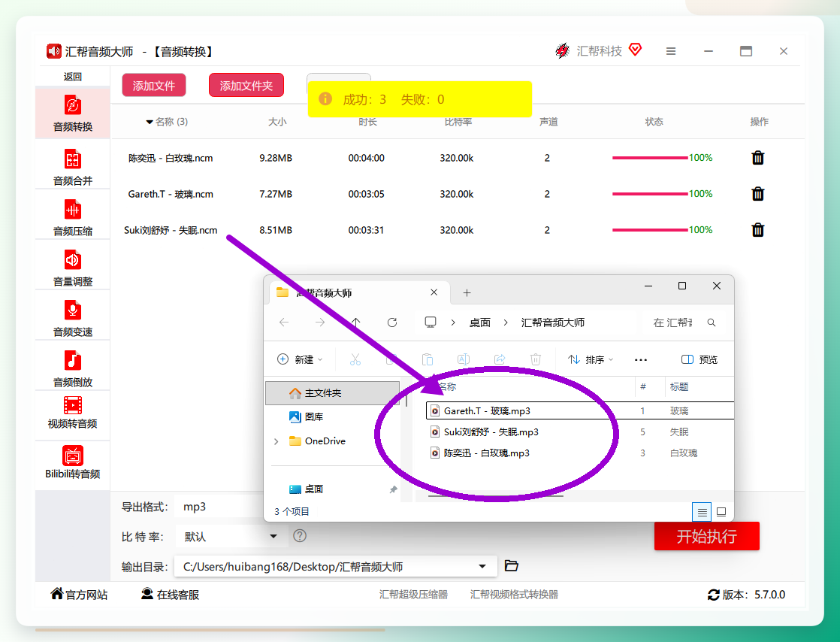Expand the 输出目录 path dropdown
The height and width of the screenshot is (642, 840).
(x=482, y=566)
